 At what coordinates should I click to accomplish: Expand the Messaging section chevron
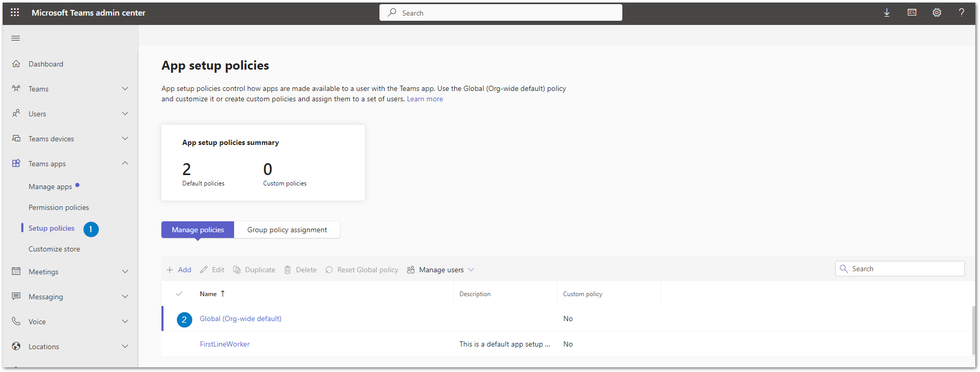(125, 297)
